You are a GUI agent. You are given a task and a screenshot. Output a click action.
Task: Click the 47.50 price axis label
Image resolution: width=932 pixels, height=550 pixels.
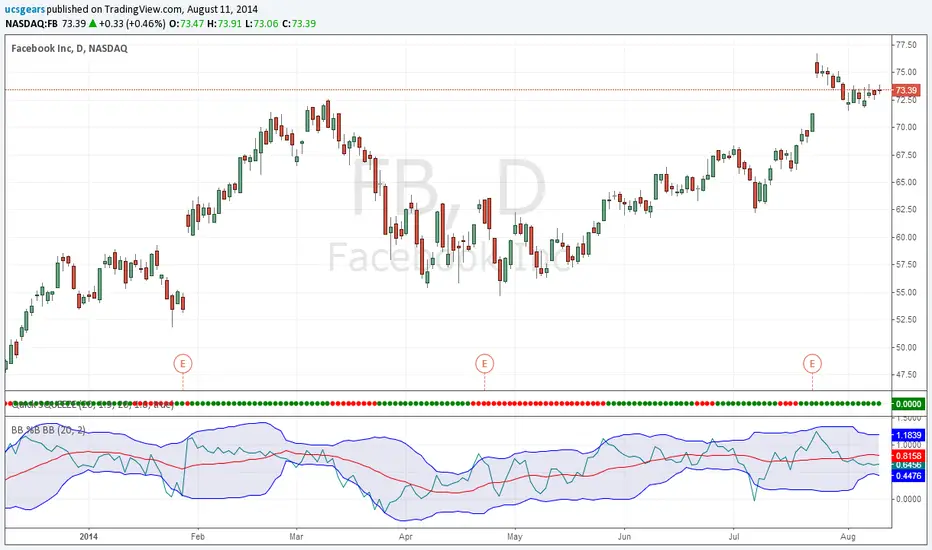tap(906, 374)
